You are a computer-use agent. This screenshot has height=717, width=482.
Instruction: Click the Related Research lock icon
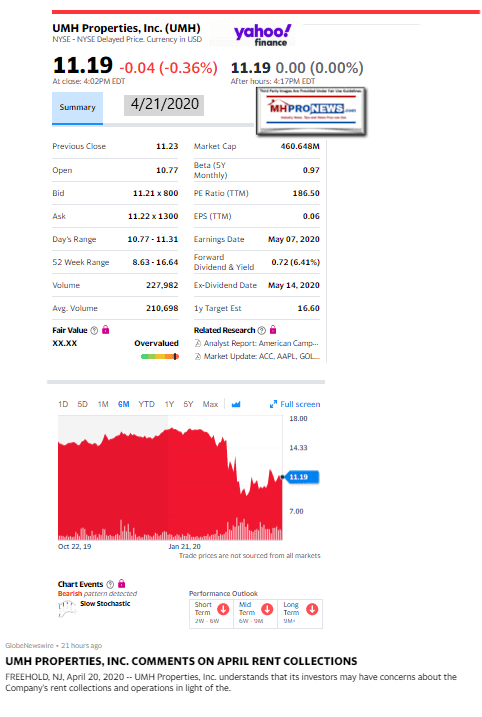coord(273,330)
